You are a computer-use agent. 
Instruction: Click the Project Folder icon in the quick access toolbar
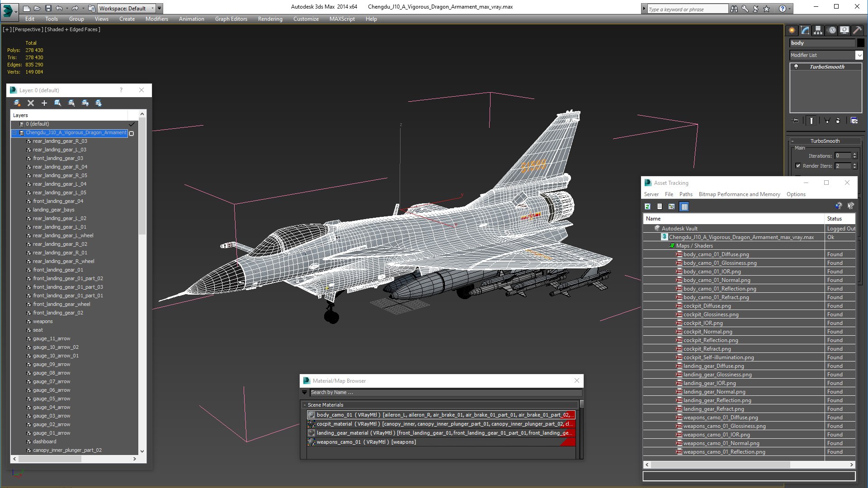coord(92,8)
